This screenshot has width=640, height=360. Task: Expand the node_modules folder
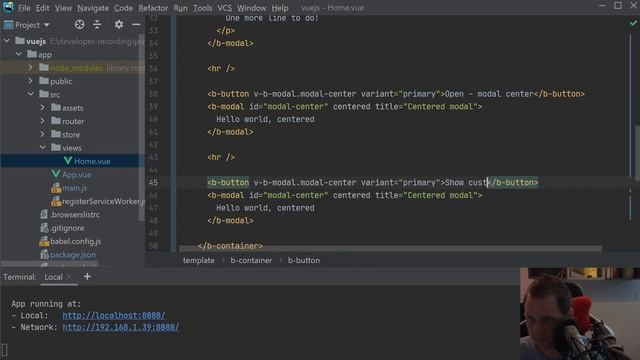[30, 67]
